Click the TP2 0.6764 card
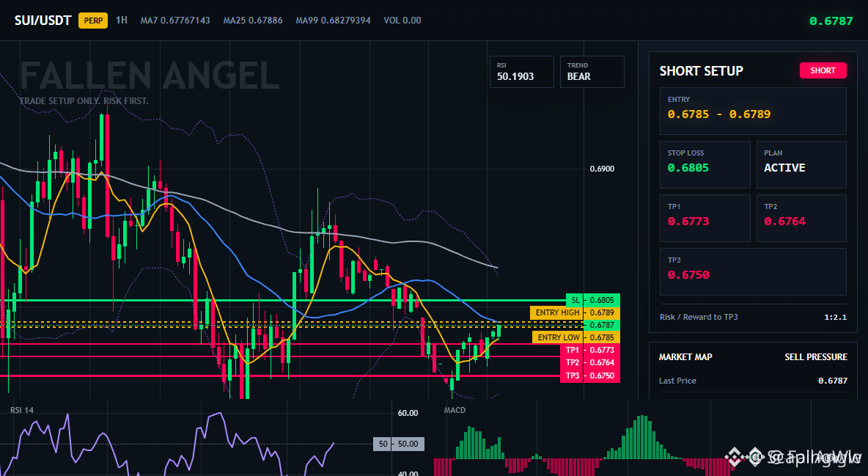The width and height of the screenshot is (868, 476). click(801, 218)
